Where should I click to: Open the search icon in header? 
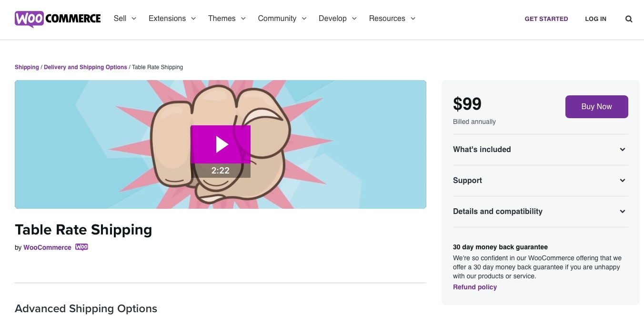tap(629, 19)
